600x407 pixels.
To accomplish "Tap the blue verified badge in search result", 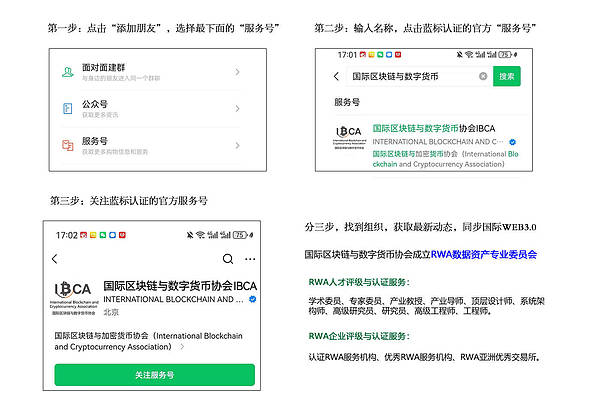I will (x=512, y=142).
